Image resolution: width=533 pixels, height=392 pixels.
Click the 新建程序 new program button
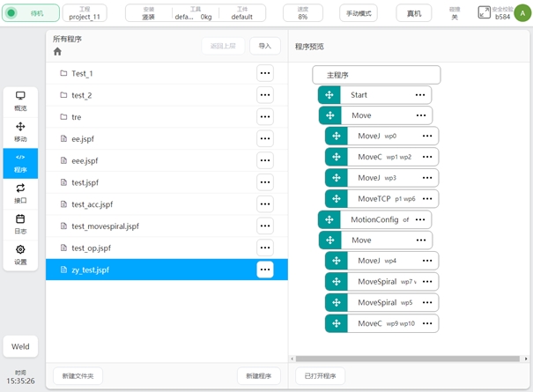click(x=259, y=376)
